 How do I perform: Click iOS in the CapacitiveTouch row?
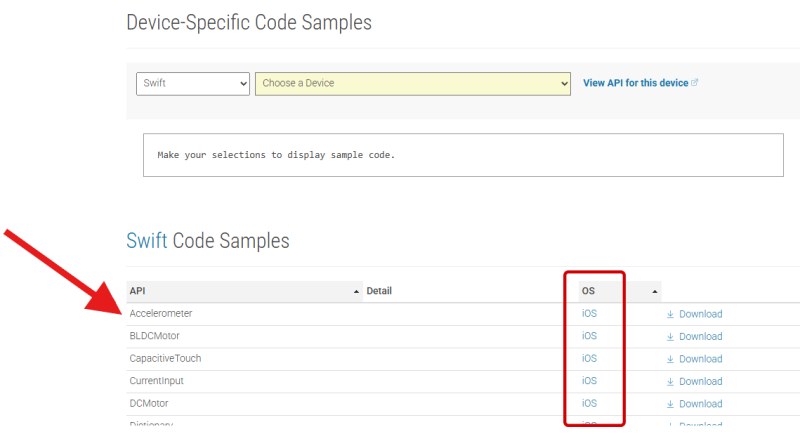coord(589,359)
